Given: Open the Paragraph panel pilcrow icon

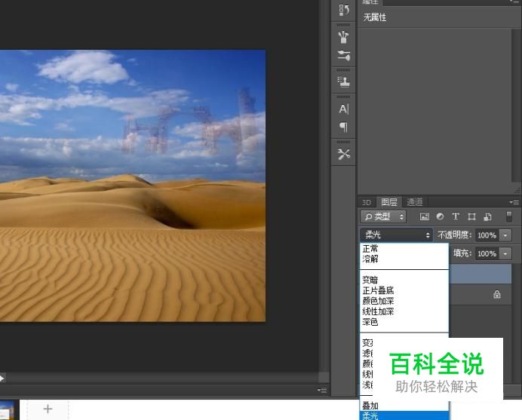Looking at the screenshot, I should coord(343,127).
